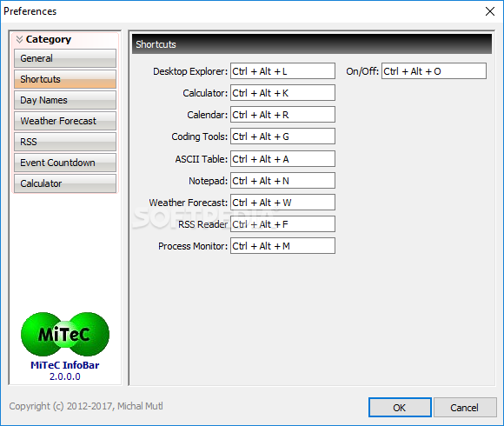Close the Preferences window
This screenshot has height=426, width=504.
[x=490, y=11]
